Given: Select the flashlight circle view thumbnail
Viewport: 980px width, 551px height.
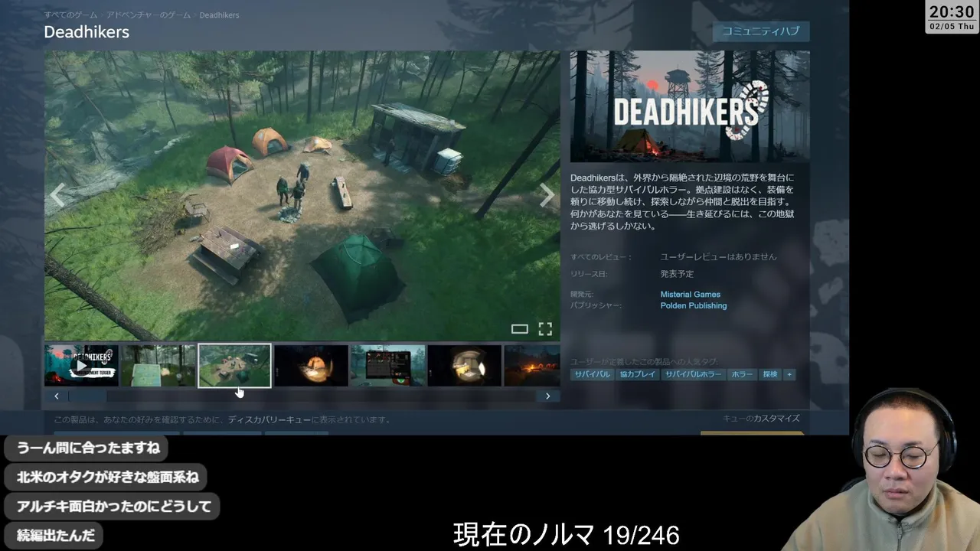Looking at the screenshot, I should (x=464, y=366).
